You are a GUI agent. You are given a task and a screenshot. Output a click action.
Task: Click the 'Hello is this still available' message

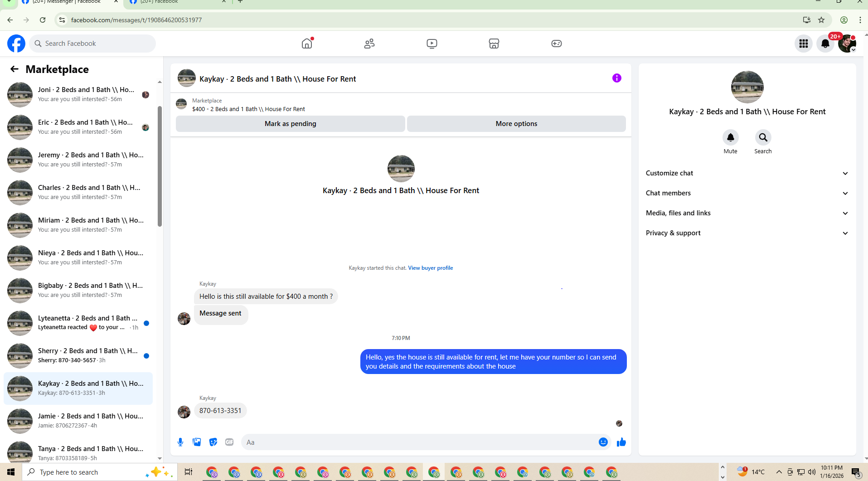pyautogui.click(x=266, y=296)
